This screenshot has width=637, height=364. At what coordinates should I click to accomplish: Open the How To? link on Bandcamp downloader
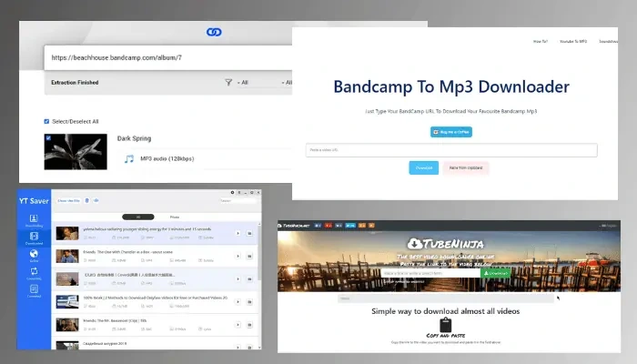coord(541,42)
